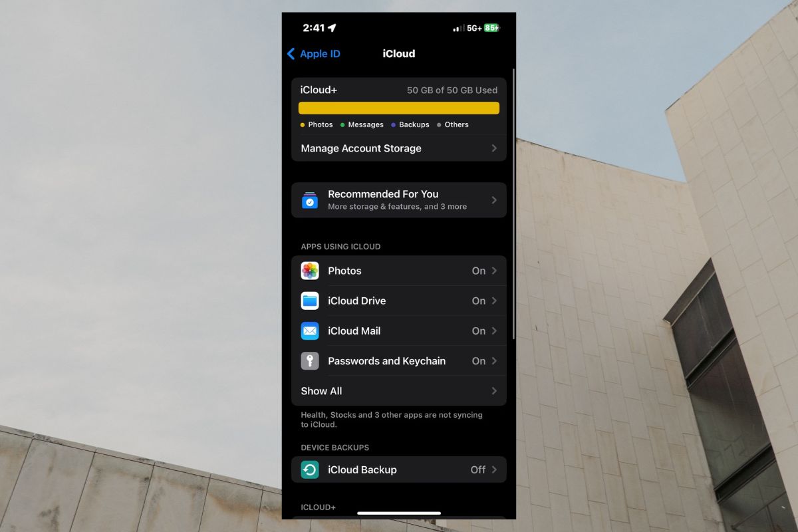Viewport: 798px width, 532px height.
Task: Open iCloud Drive row chevron
Action: coord(494,301)
